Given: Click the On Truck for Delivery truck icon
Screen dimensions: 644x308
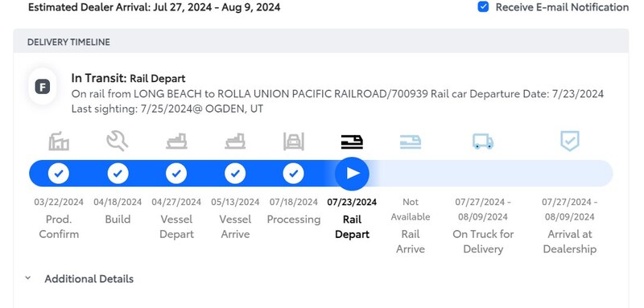Looking at the screenshot, I should click(x=483, y=142).
